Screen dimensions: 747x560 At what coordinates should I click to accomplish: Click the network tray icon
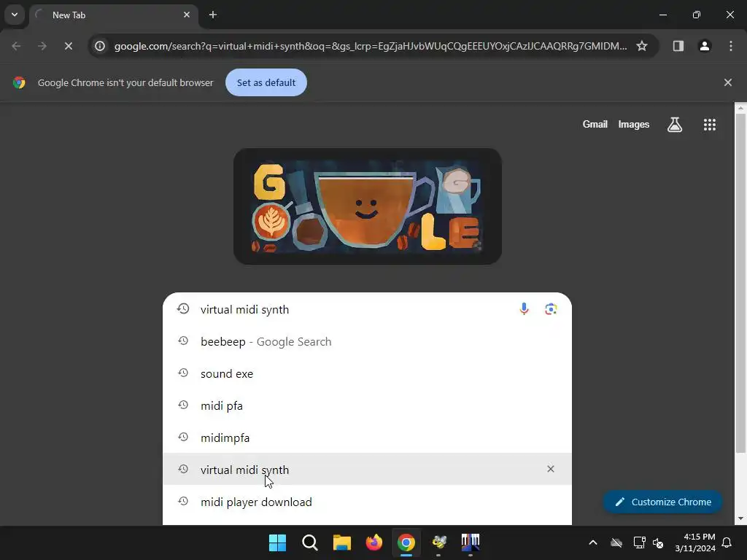click(x=639, y=542)
